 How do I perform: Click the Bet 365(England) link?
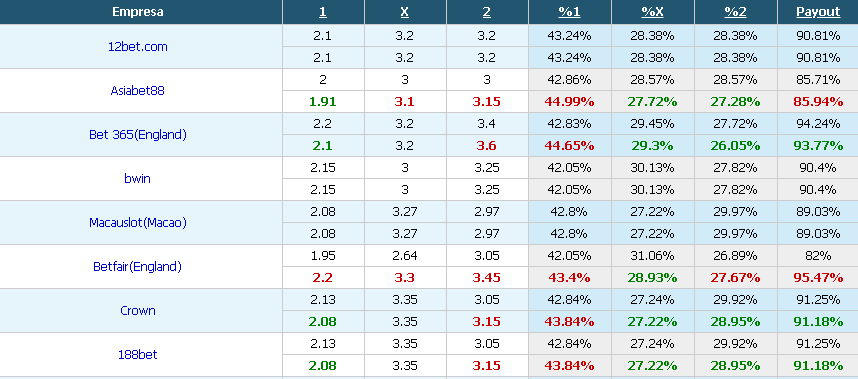click(x=138, y=135)
